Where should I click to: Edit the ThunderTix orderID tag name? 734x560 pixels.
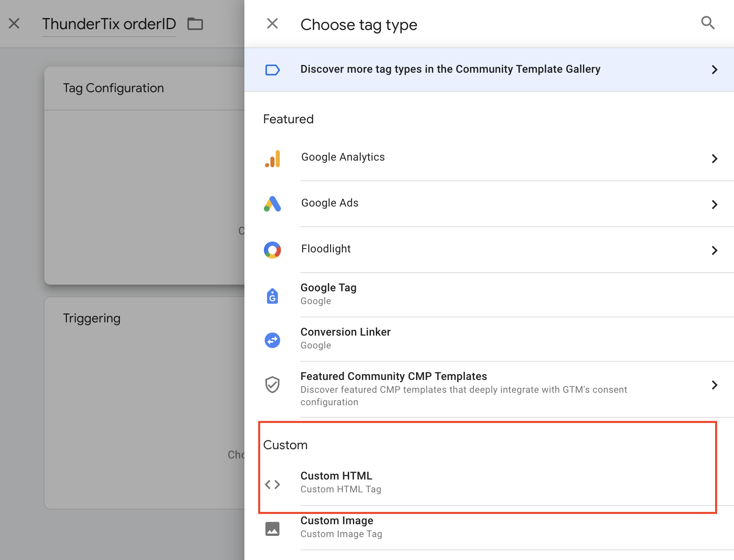tap(109, 24)
